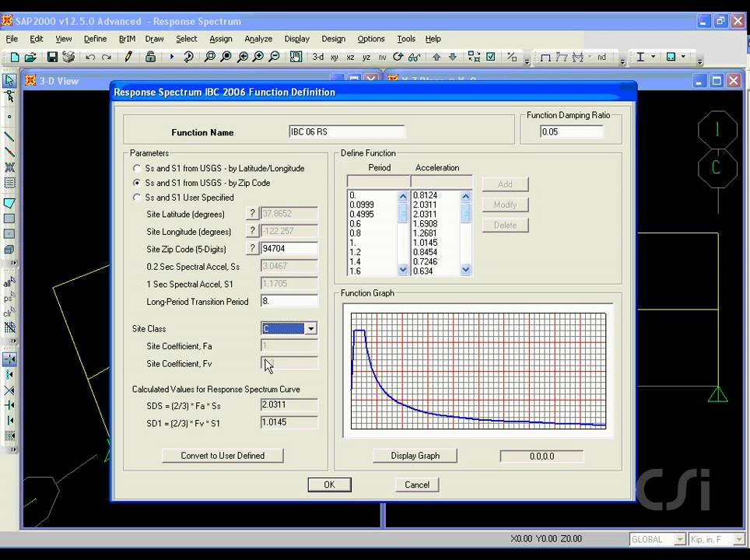
Task: Expand the I-section toolbar dropdown arrow
Action: tap(653, 57)
